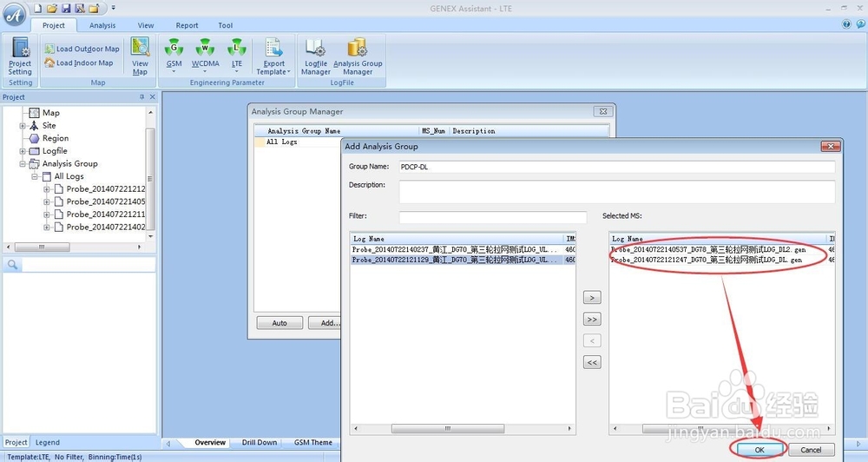Open the Project Setting icon
This screenshot has height=462, width=868.
(x=20, y=56)
